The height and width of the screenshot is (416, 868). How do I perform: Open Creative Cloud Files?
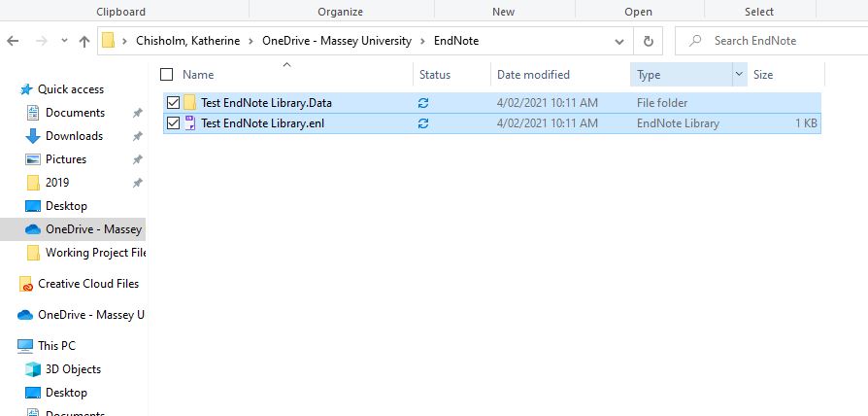point(88,284)
